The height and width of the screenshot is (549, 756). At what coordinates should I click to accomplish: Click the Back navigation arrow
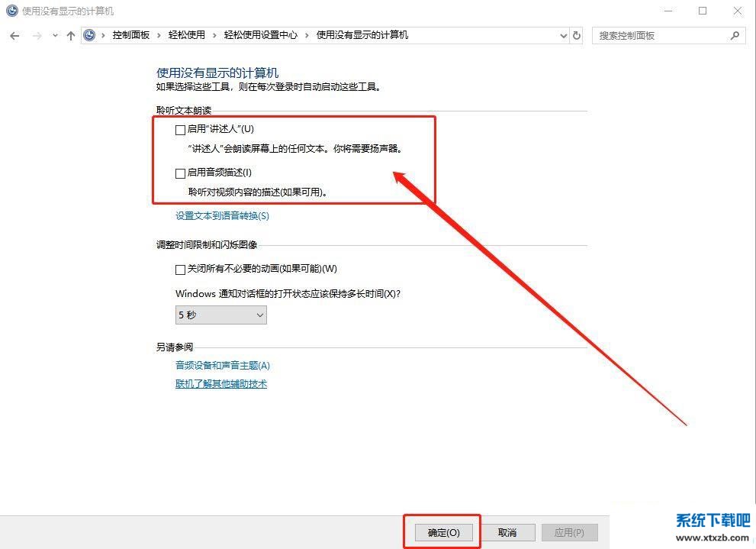coord(14,35)
